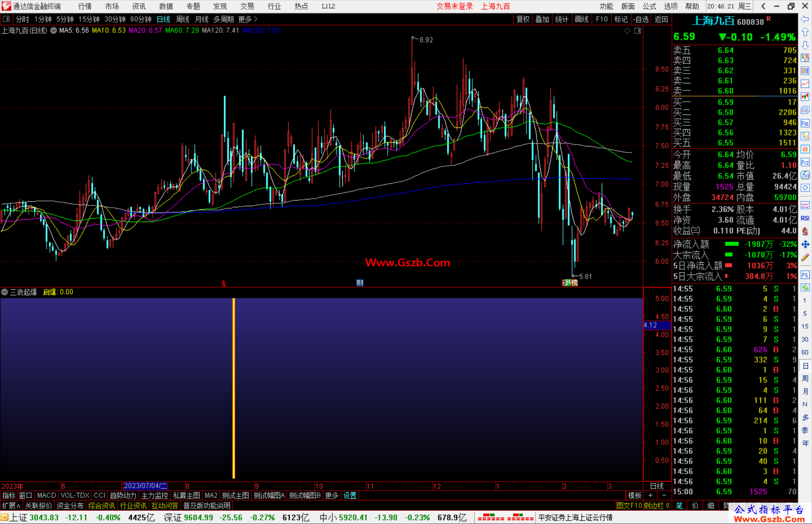The width and height of the screenshot is (812, 524).
Task: Collapse the 侧边栏 sidebar
Action: coord(657,506)
